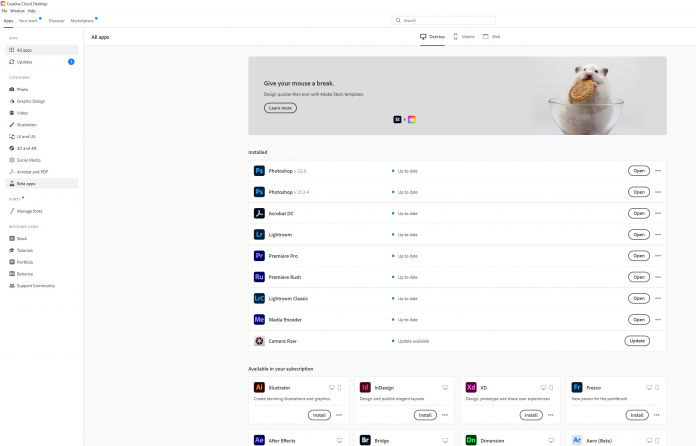Select Beta apps in the sidebar
The image size is (696, 446).
42,183
